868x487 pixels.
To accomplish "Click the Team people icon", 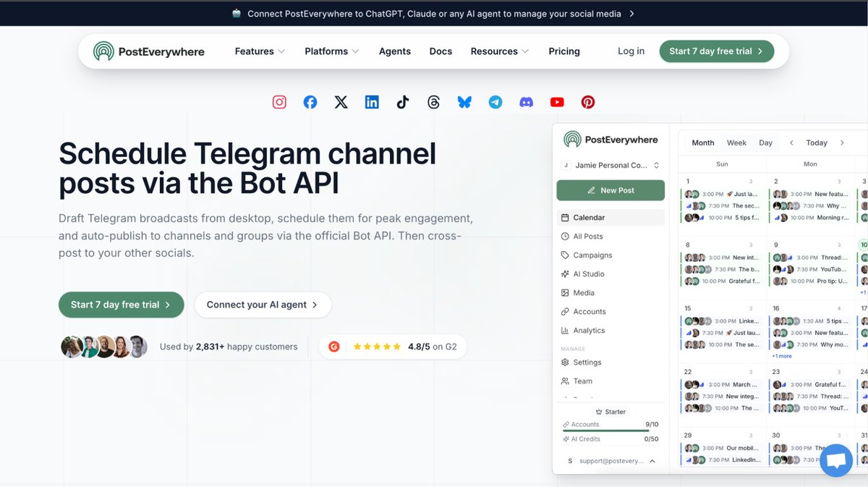I will (x=566, y=381).
